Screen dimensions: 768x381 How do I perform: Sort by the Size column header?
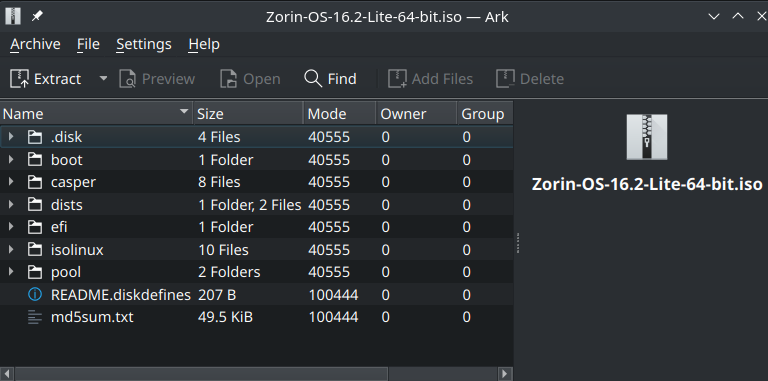point(248,114)
